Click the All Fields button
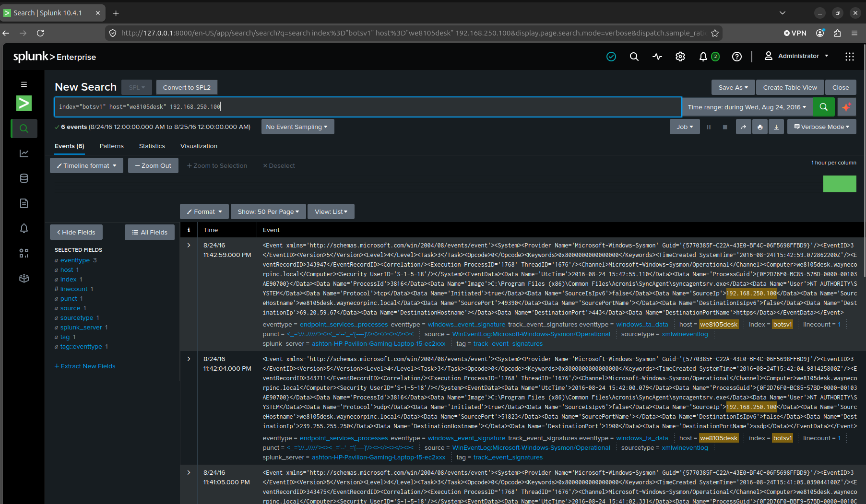Screen dimensions: 866x504 pyautogui.click(x=150, y=232)
